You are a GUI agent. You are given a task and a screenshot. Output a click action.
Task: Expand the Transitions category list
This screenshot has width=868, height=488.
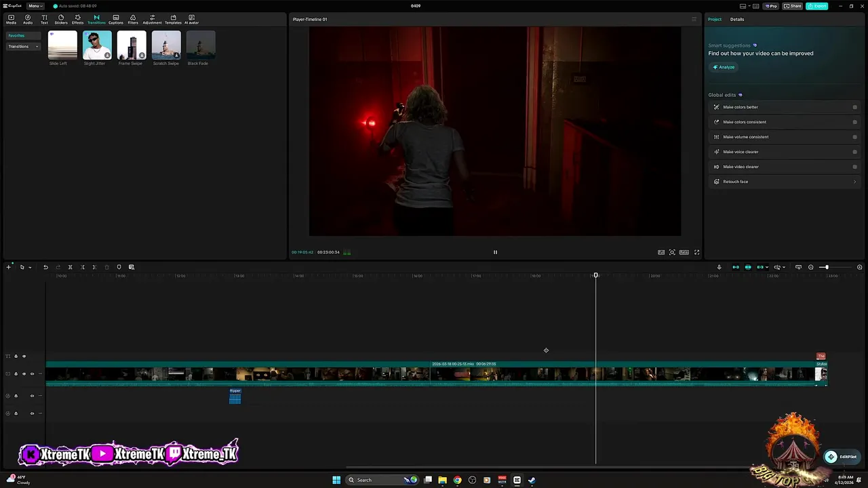pyautogui.click(x=24, y=46)
